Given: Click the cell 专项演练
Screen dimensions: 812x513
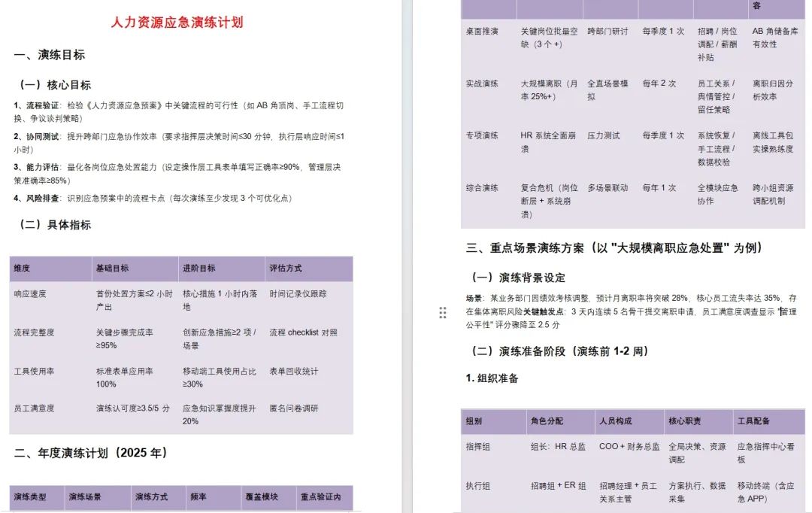Looking at the screenshot, I should pyautogui.click(x=482, y=135).
